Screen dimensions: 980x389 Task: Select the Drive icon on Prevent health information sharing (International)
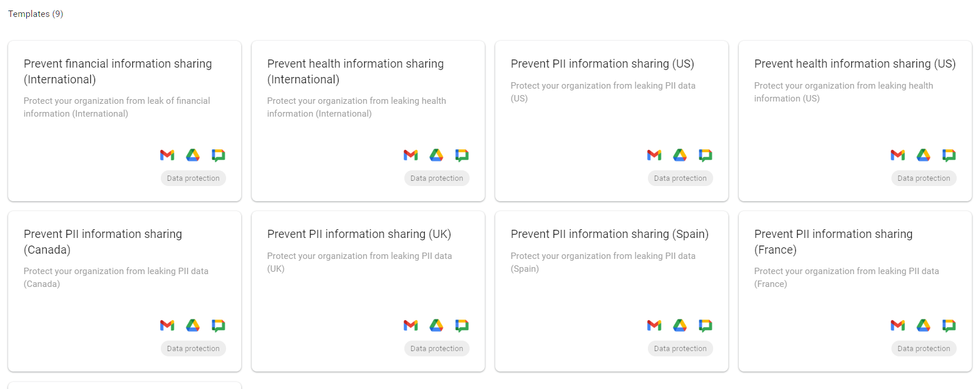(436, 155)
